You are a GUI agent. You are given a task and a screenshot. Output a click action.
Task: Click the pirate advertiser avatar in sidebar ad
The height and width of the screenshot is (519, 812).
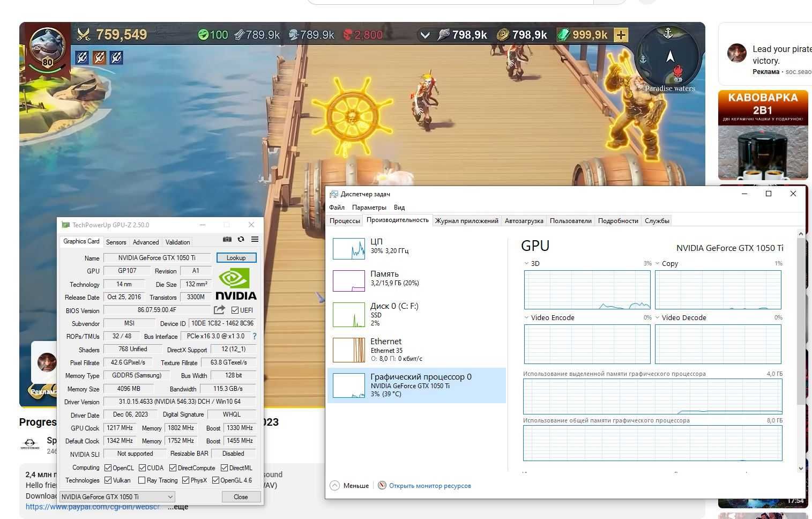click(x=737, y=53)
